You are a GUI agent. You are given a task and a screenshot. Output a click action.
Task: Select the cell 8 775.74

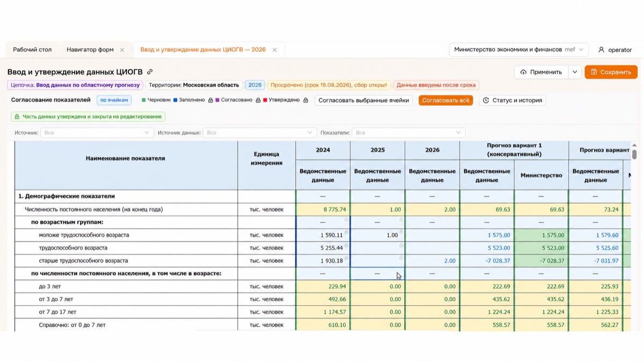coord(323,209)
